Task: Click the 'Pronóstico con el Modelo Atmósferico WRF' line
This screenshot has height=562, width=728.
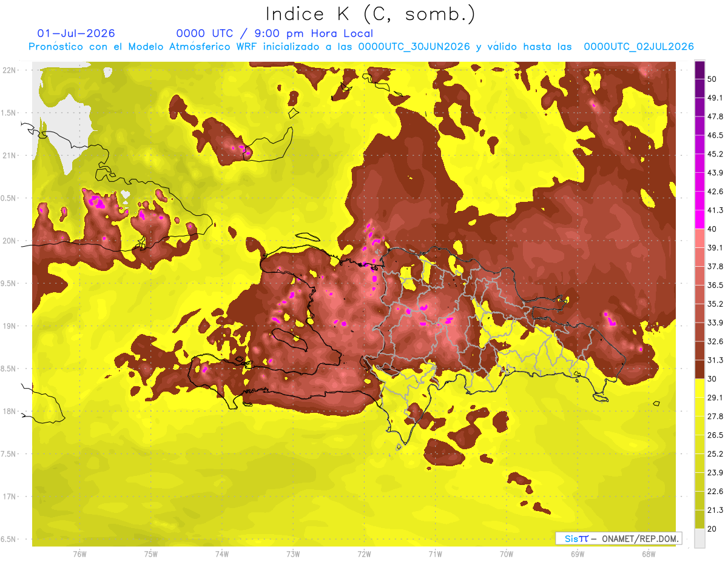Action: (361, 47)
